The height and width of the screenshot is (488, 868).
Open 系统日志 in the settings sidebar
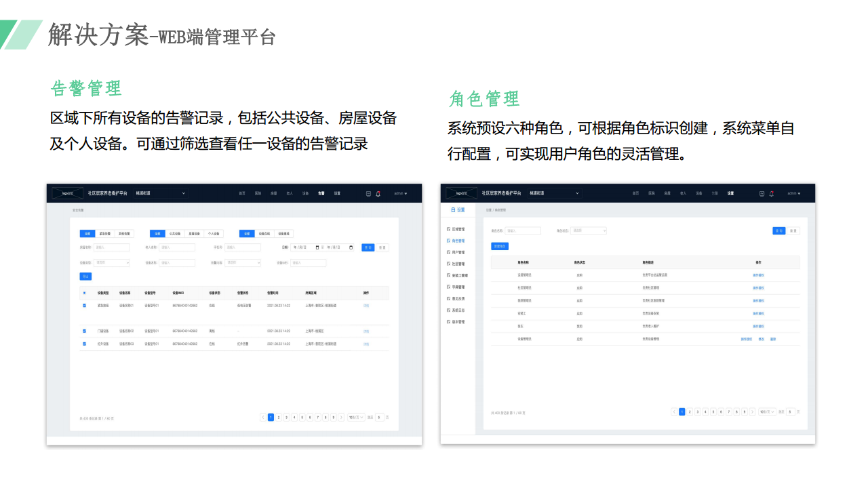pos(456,310)
